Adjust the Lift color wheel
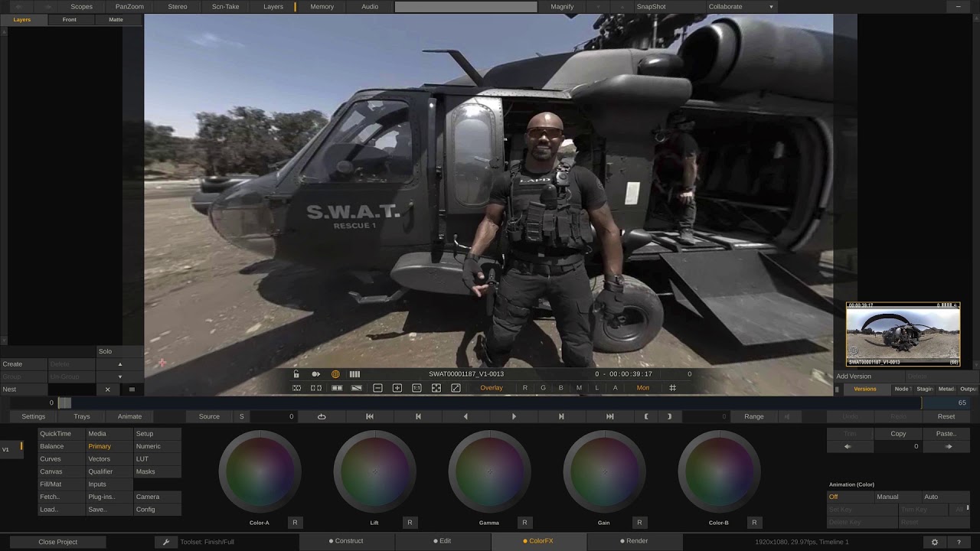Viewport: 980px width, 551px height. pos(374,471)
